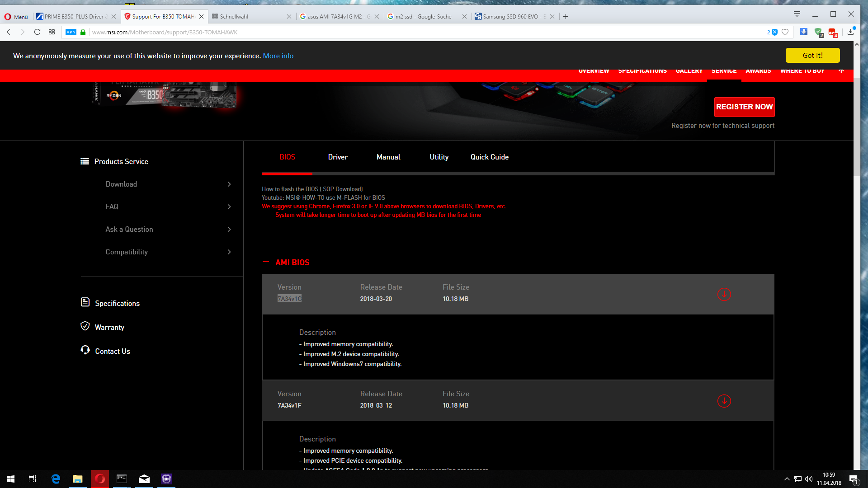Open File Explorer from taskbar

click(78, 479)
